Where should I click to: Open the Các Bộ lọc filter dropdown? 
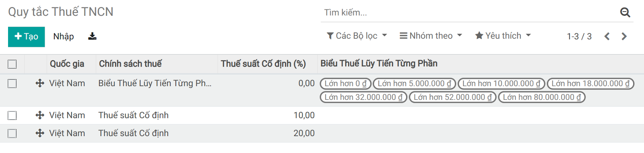357,36
